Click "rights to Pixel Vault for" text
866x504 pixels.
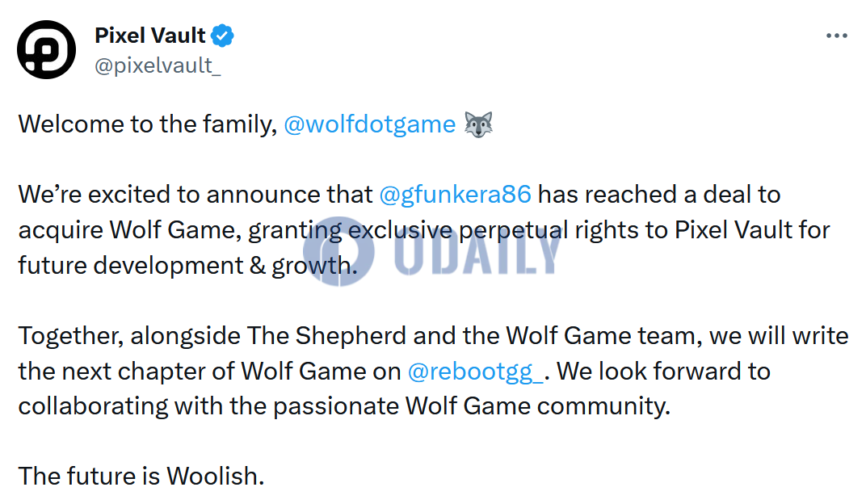pyautogui.click(x=703, y=230)
